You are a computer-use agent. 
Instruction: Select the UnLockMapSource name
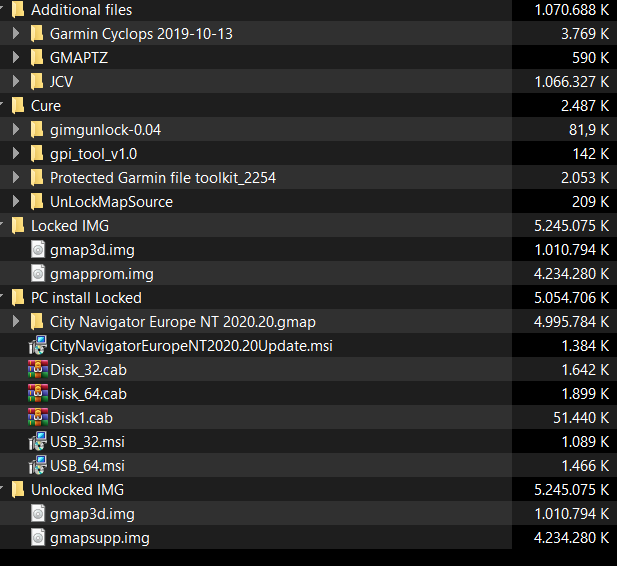[111, 202]
